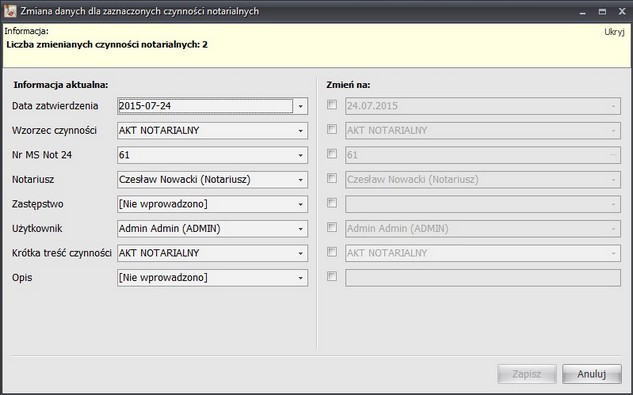Enable the Krótka treść czynności change checkbox
This screenshot has height=395, width=633.
tap(332, 252)
